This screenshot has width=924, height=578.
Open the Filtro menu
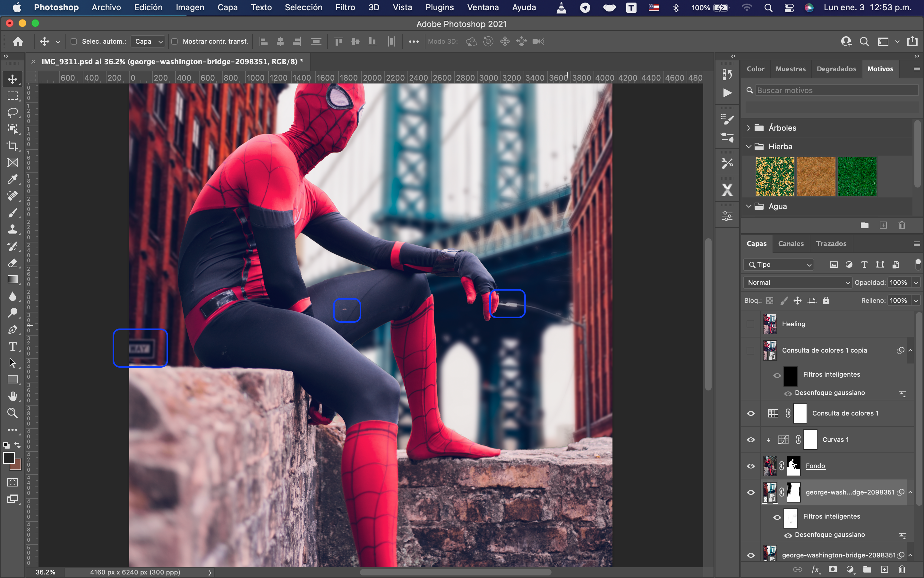(x=345, y=7)
